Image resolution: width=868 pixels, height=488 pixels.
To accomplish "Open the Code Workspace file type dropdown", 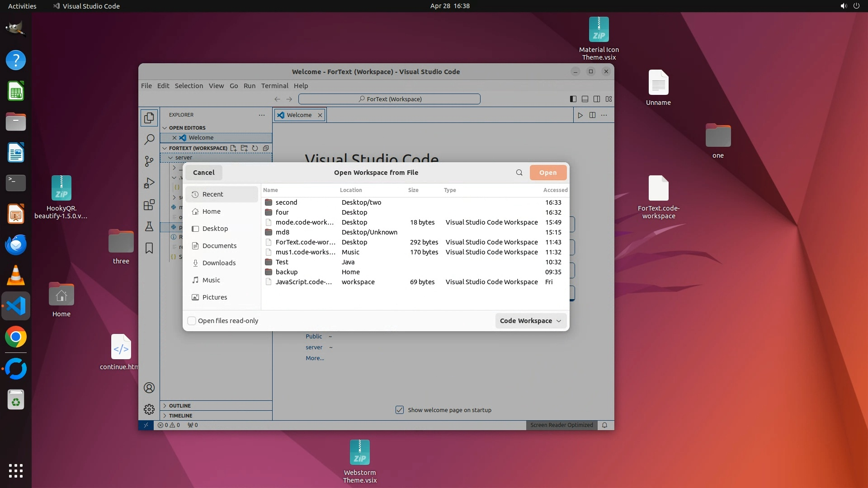I will tap(530, 321).
